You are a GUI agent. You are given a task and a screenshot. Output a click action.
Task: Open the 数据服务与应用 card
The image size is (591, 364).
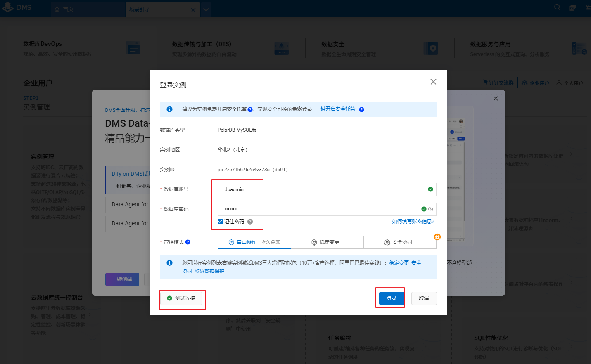point(529,49)
